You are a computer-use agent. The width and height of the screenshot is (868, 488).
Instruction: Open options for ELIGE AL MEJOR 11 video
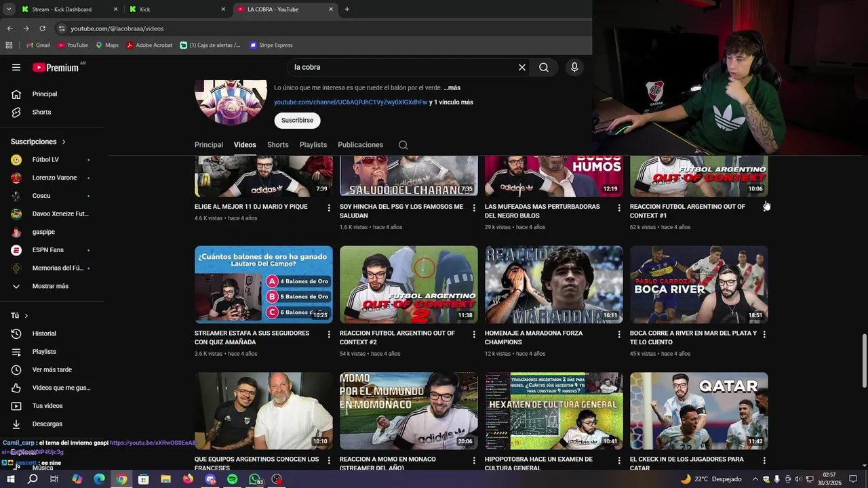click(x=329, y=207)
